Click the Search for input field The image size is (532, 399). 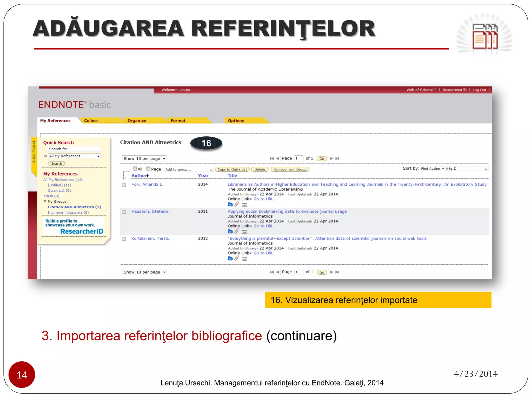click(74, 149)
